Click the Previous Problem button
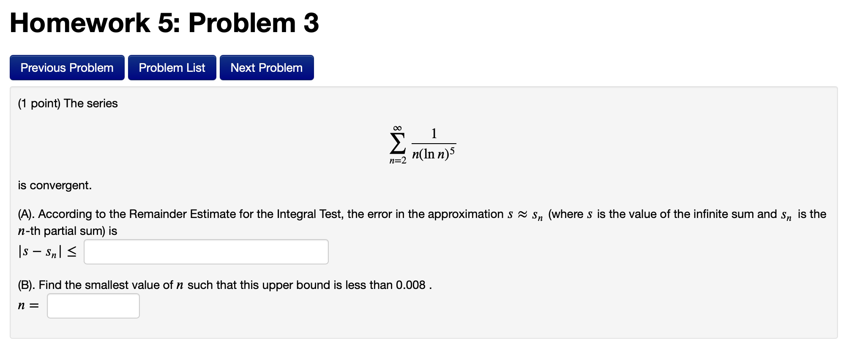Screen dimensions: 868x354 click(66, 67)
